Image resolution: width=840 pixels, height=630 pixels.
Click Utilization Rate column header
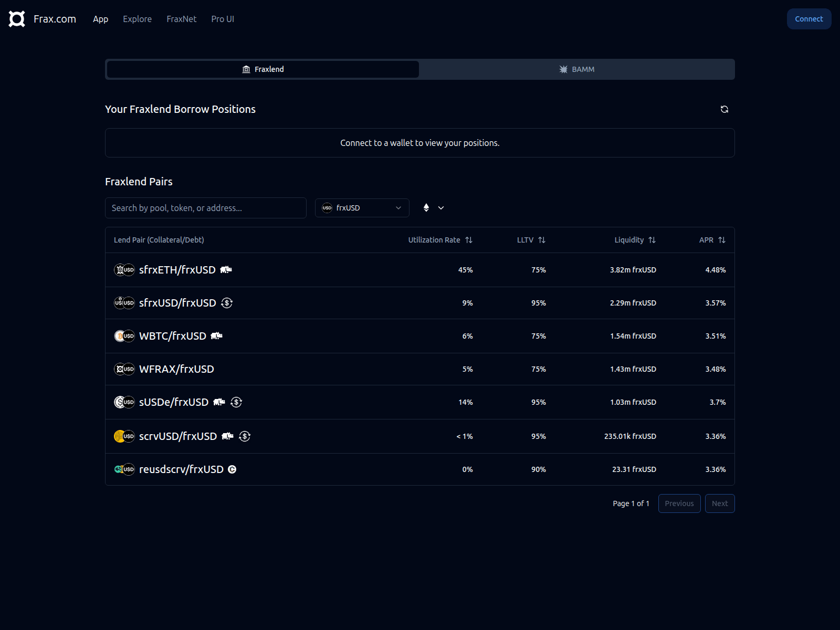click(x=434, y=240)
